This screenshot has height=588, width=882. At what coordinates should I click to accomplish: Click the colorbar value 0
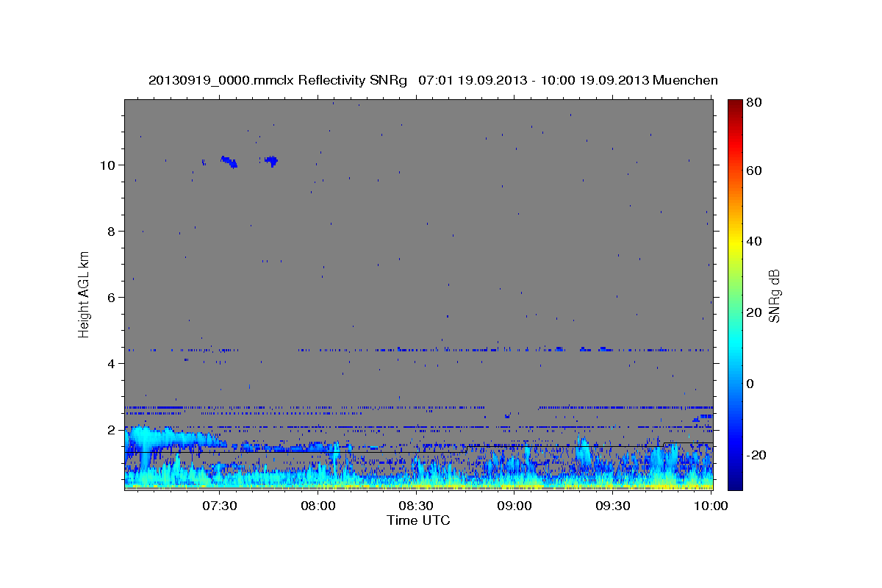pos(750,384)
